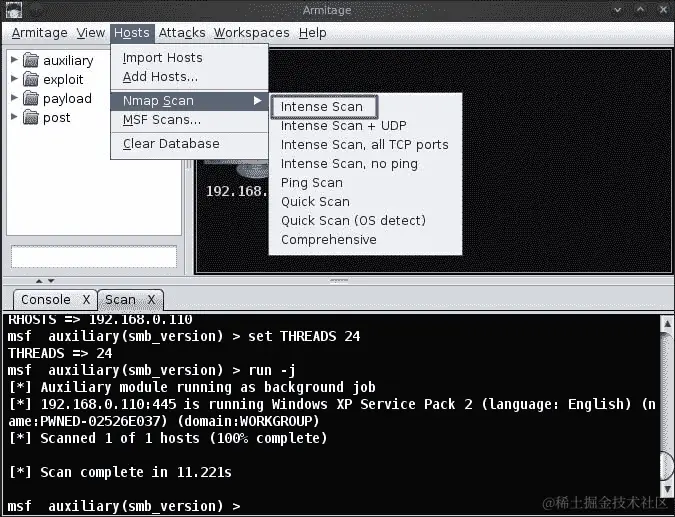Click the exploit folder icon
This screenshot has width=675, height=517.
pos(31,79)
